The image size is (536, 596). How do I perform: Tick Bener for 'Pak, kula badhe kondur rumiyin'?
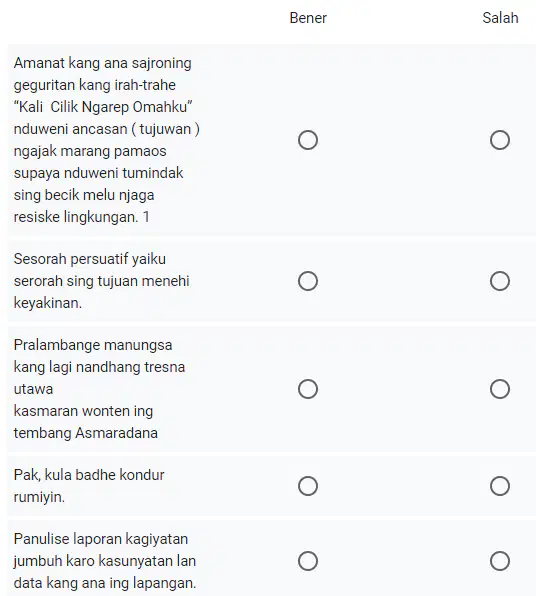pos(308,486)
